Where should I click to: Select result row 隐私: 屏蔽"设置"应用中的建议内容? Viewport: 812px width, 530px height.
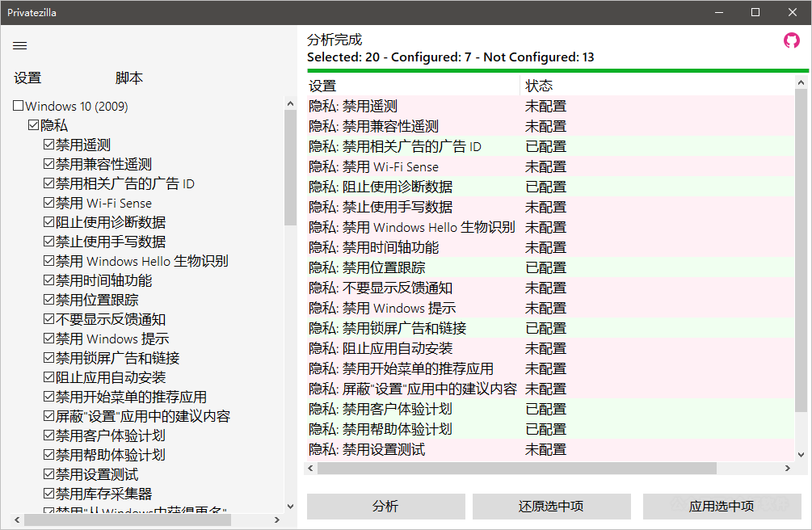click(x=550, y=389)
